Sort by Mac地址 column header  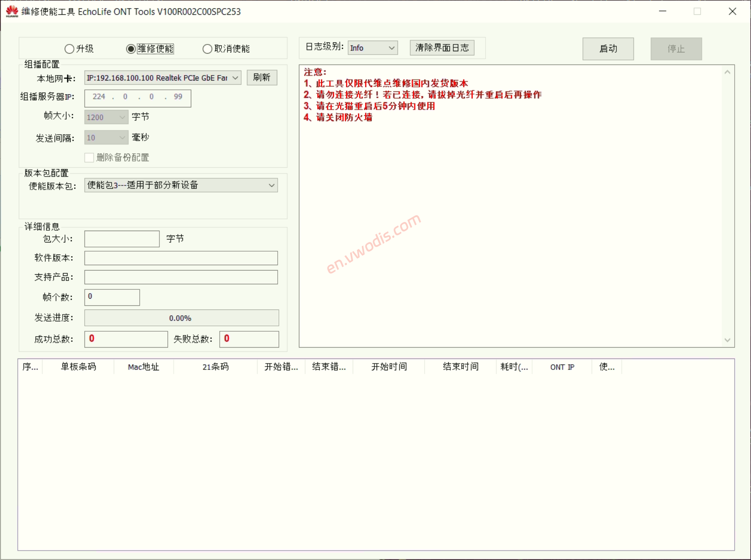click(x=144, y=367)
